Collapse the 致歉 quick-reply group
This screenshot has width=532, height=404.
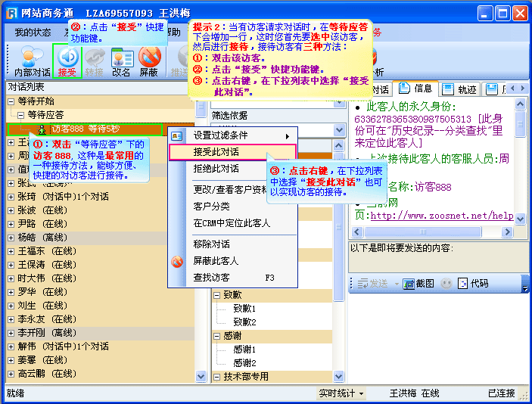point(216,295)
